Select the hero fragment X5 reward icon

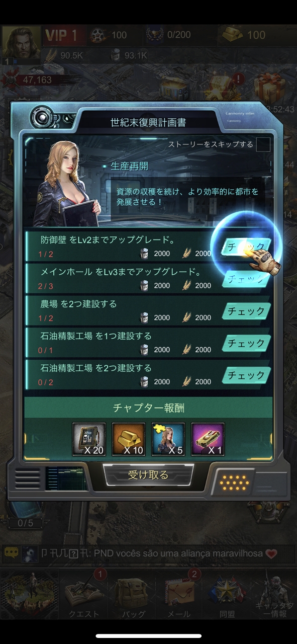point(168,439)
